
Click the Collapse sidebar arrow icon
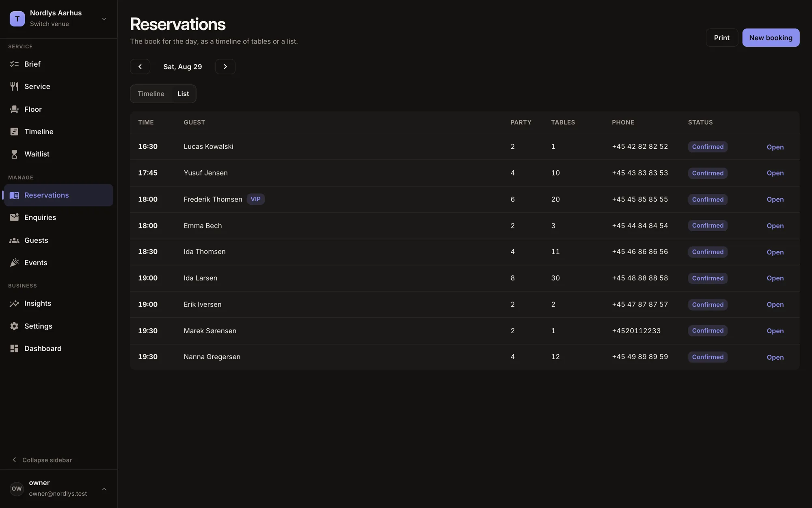(14, 460)
